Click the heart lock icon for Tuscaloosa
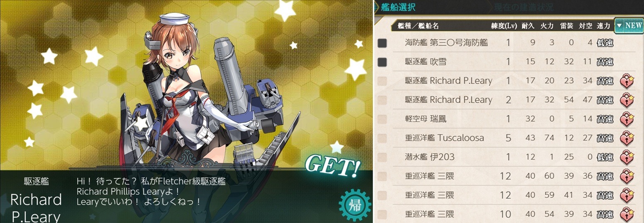Viewport: 644px width, 223px height. tap(627, 138)
